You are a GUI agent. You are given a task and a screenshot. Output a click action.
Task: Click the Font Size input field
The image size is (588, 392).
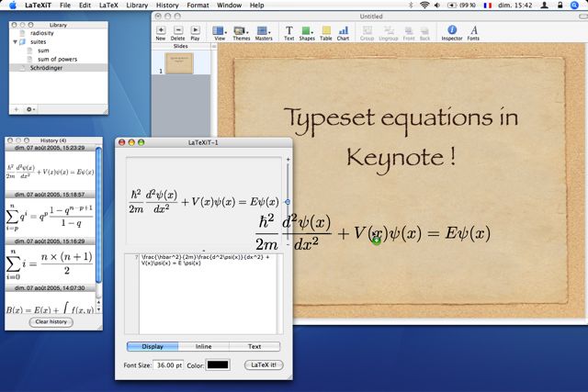click(168, 365)
